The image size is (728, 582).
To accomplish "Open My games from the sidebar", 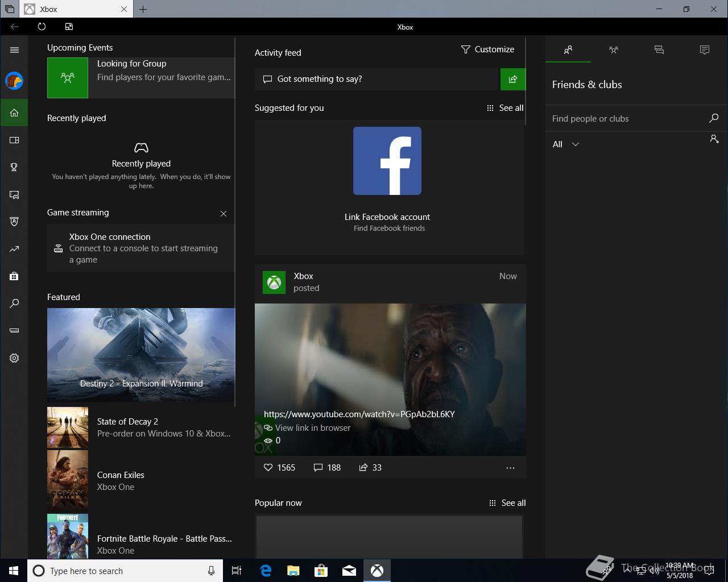I will point(14,140).
